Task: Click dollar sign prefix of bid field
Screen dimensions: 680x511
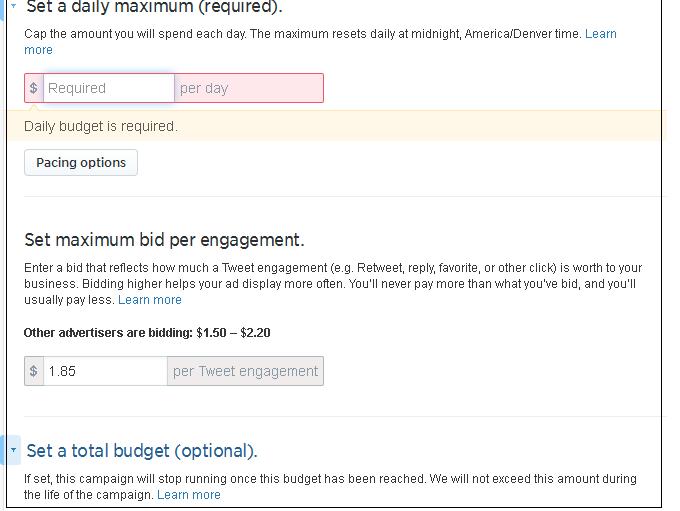Action: (x=34, y=371)
